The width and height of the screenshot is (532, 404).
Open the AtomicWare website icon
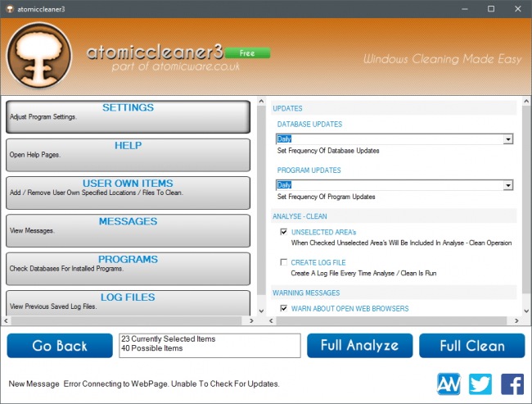click(449, 384)
